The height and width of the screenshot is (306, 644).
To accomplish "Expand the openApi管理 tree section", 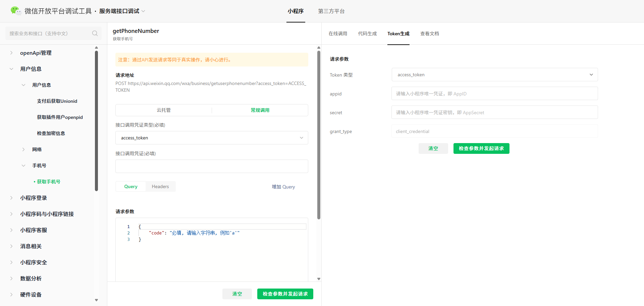I will coord(11,53).
